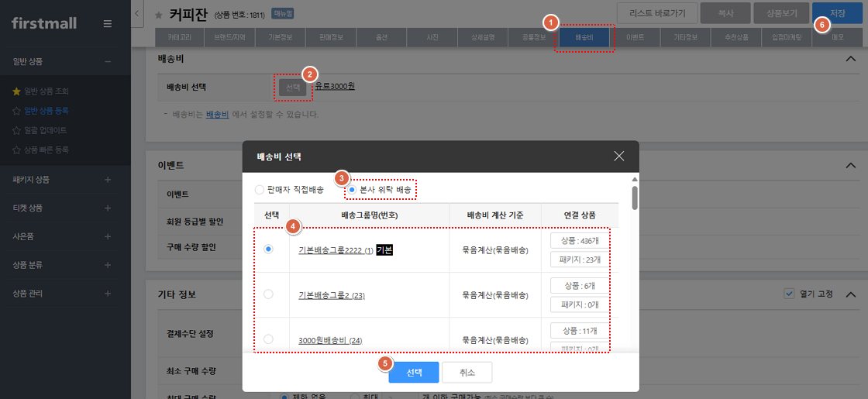Switch to the 입점마케팅 tab
The width and height of the screenshot is (868, 399).
coord(787,38)
